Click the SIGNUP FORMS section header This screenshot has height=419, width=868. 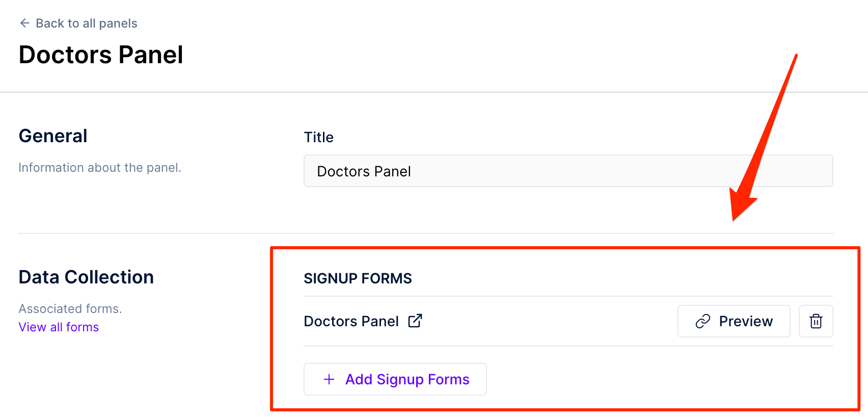click(358, 278)
